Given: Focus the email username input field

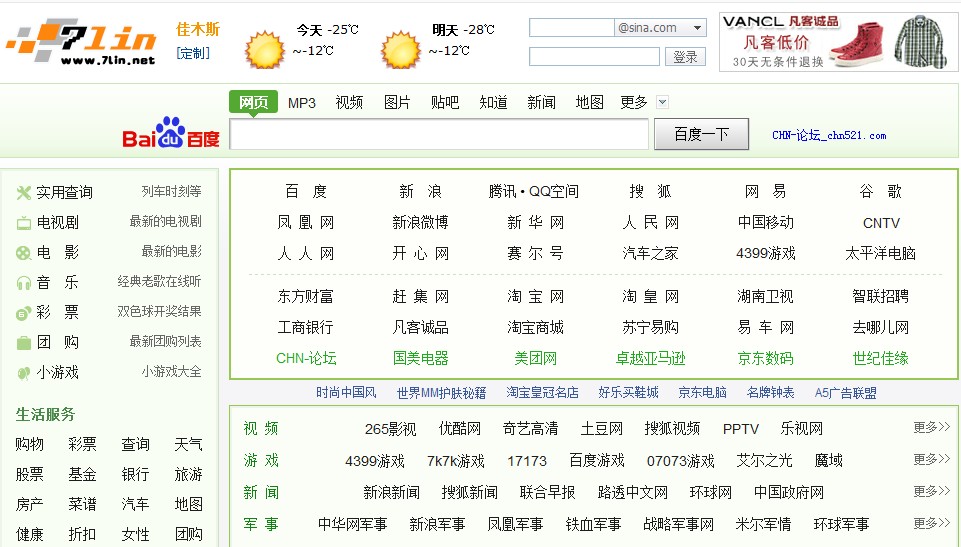Looking at the screenshot, I should (x=571, y=28).
